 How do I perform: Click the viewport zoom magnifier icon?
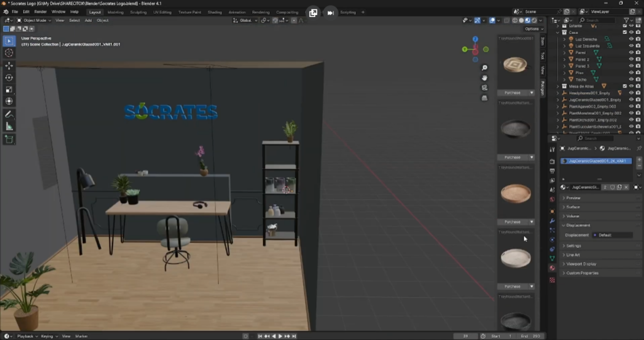[485, 68]
